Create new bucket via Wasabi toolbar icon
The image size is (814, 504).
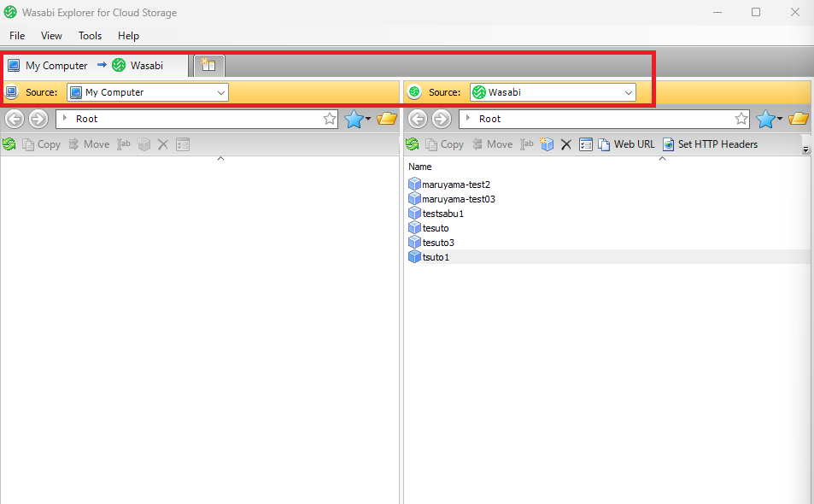547,144
